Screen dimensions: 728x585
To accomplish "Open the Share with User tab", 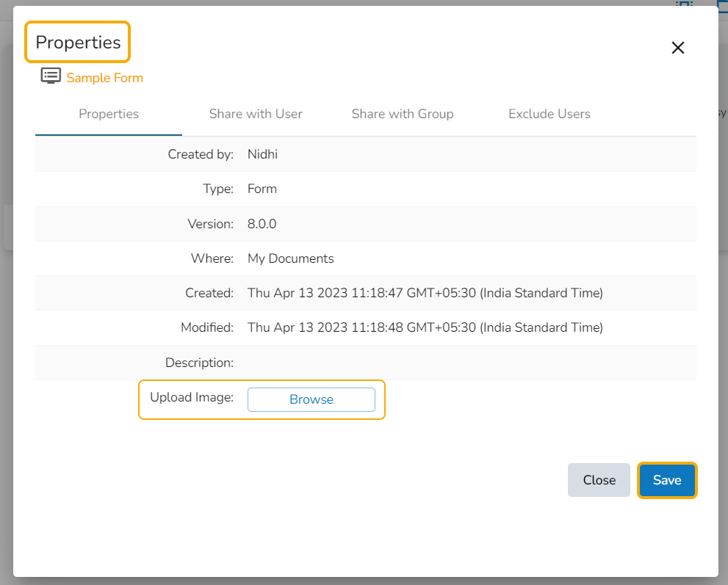I will click(x=256, y=114).
